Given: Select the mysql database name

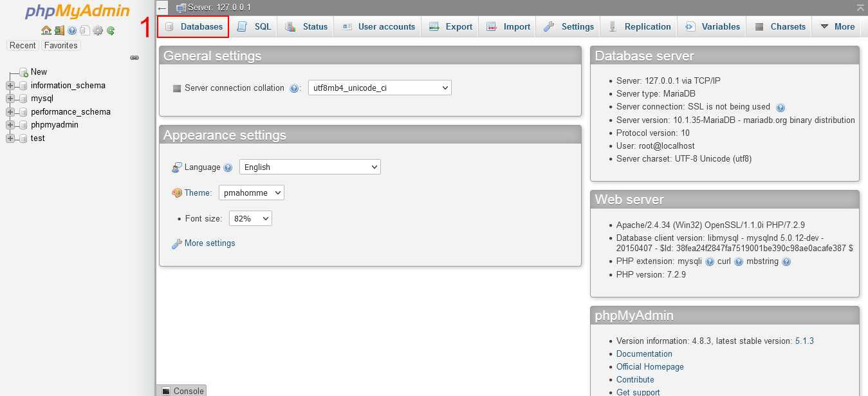Looking at the screenshot, I should coord(42,99).
